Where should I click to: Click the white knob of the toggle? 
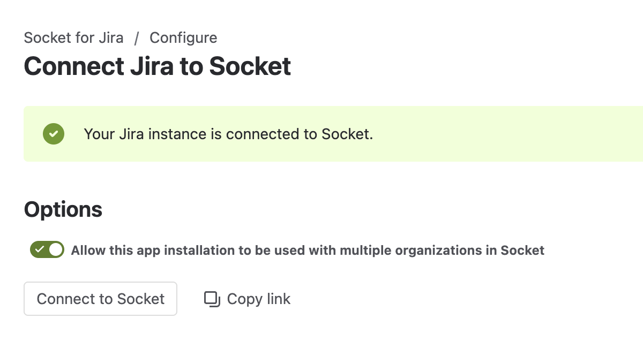tap(56, 249)
